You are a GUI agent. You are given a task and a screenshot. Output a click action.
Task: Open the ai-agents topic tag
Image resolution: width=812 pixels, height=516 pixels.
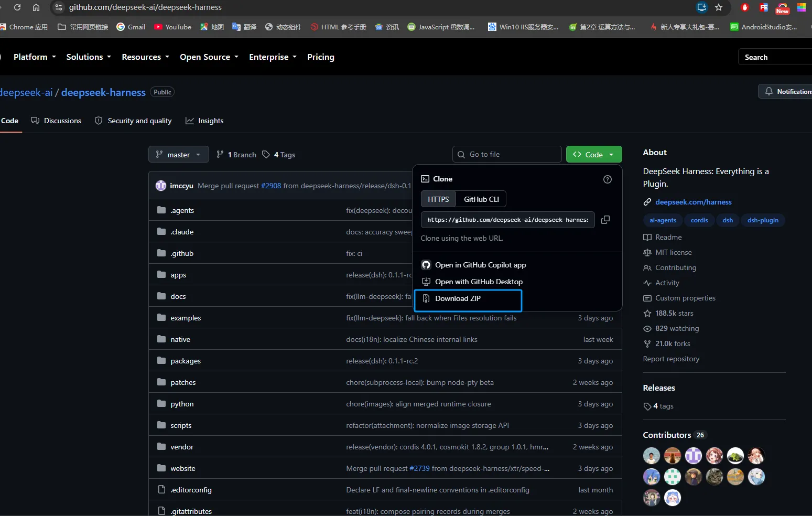click(x=663, y=220)
